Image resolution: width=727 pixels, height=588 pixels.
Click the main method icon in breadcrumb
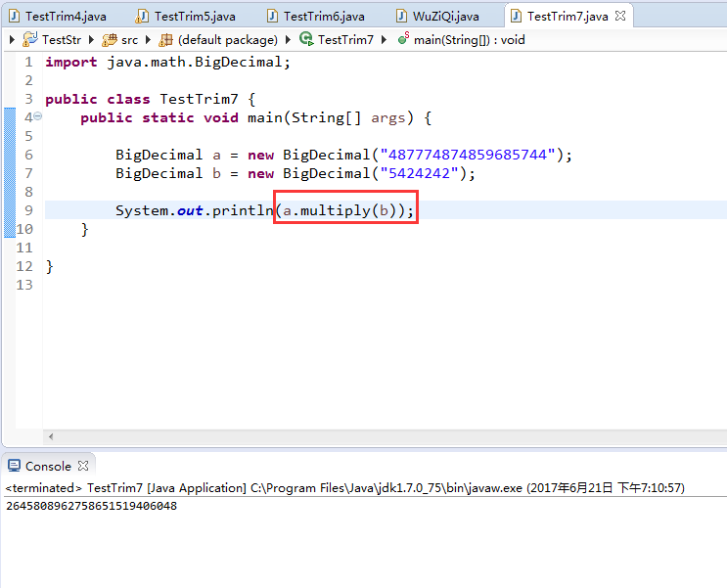click(x=403, y=38)
